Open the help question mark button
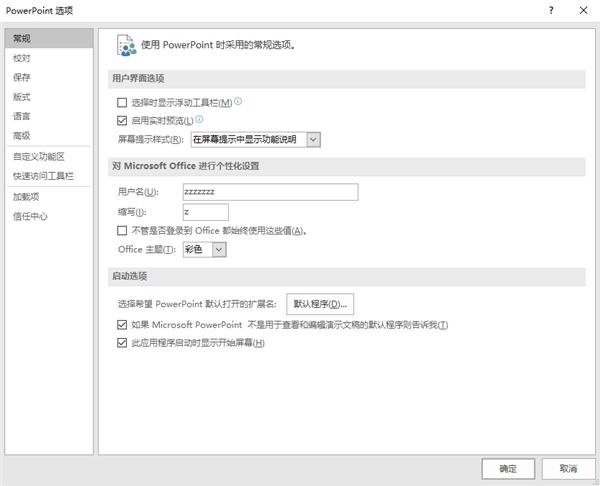Viewport: 600px width, 486px height. [551, 11]
